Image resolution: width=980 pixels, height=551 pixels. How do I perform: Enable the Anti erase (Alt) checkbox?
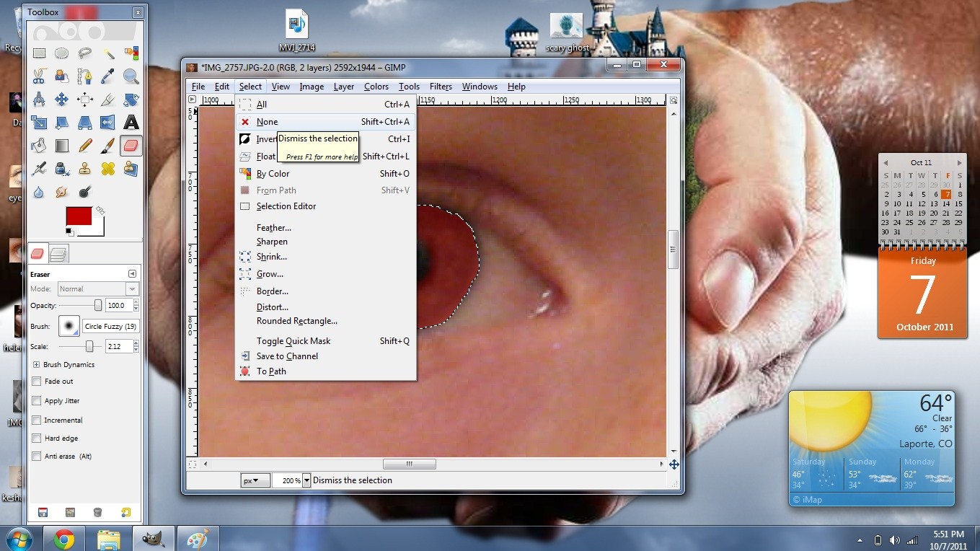point(37,457)
